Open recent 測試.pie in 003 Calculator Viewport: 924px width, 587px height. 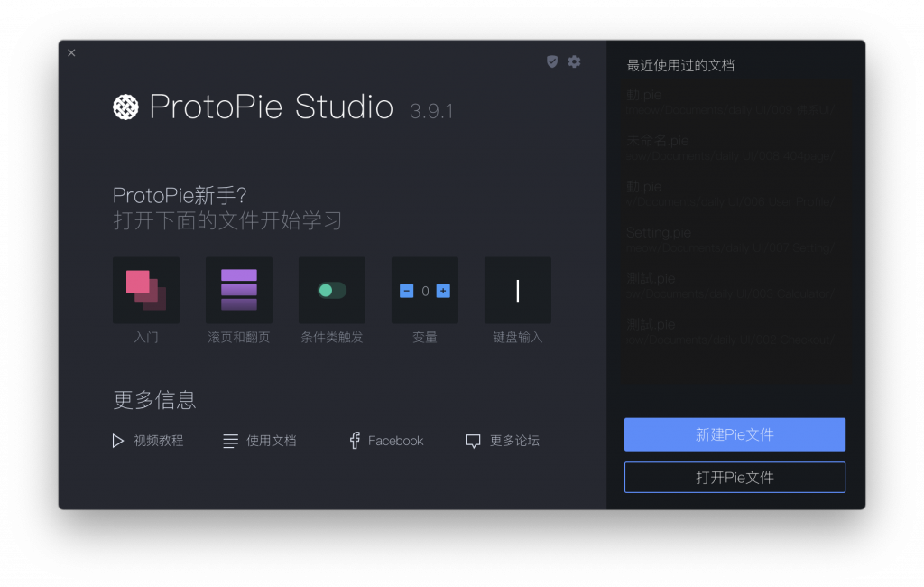coord(731,285)
